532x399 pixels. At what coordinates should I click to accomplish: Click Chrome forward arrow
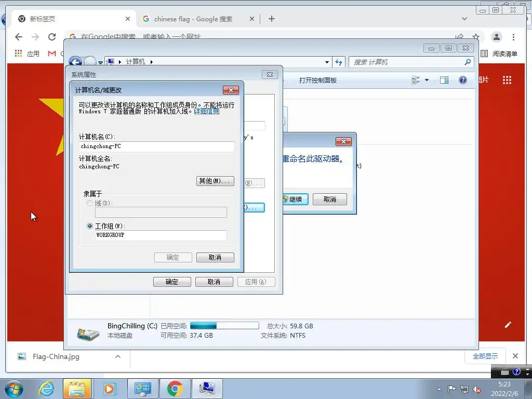tap(35, 37)
